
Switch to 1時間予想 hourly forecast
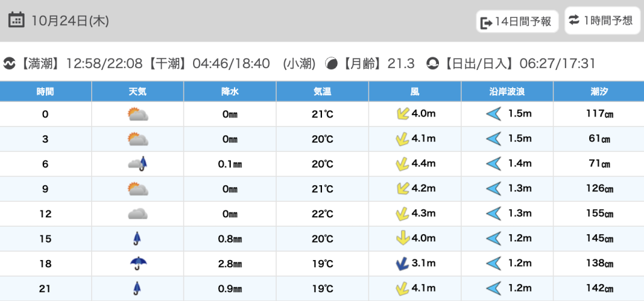601,20
